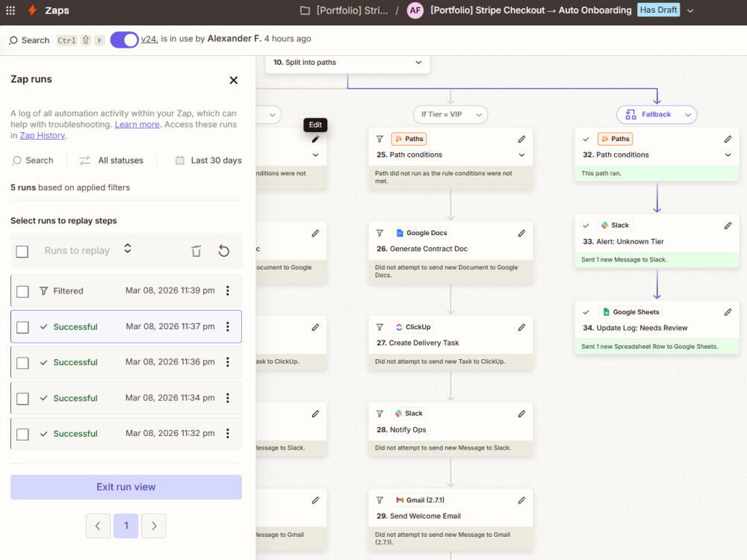Click the replay runs icon

click(224, 250)
